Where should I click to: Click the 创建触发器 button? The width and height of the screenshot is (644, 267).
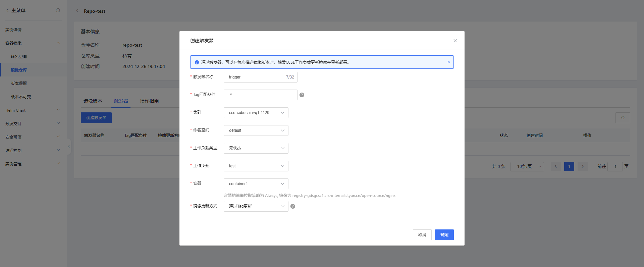(96, 118)
